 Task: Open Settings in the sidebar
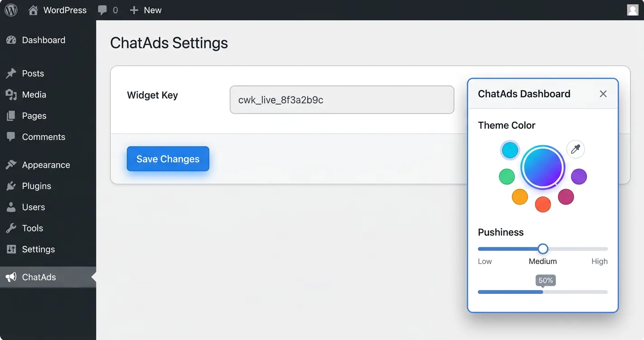[48, 249]
